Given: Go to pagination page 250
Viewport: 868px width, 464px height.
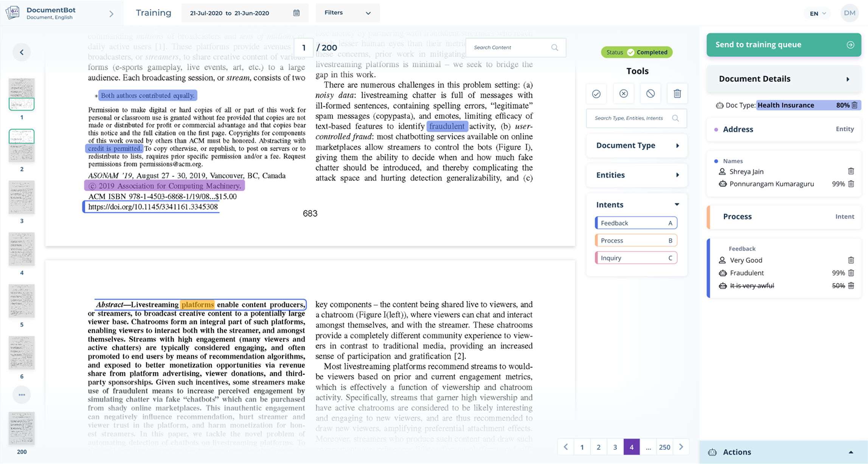Looking at the screenshot, I should (664, 447).
